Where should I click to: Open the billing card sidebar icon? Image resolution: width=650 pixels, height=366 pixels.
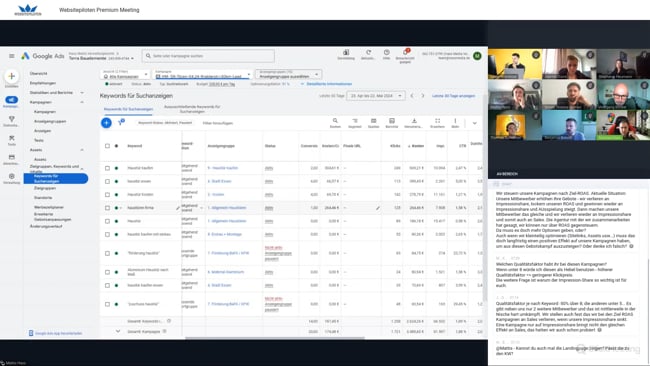tap(12, 157)
